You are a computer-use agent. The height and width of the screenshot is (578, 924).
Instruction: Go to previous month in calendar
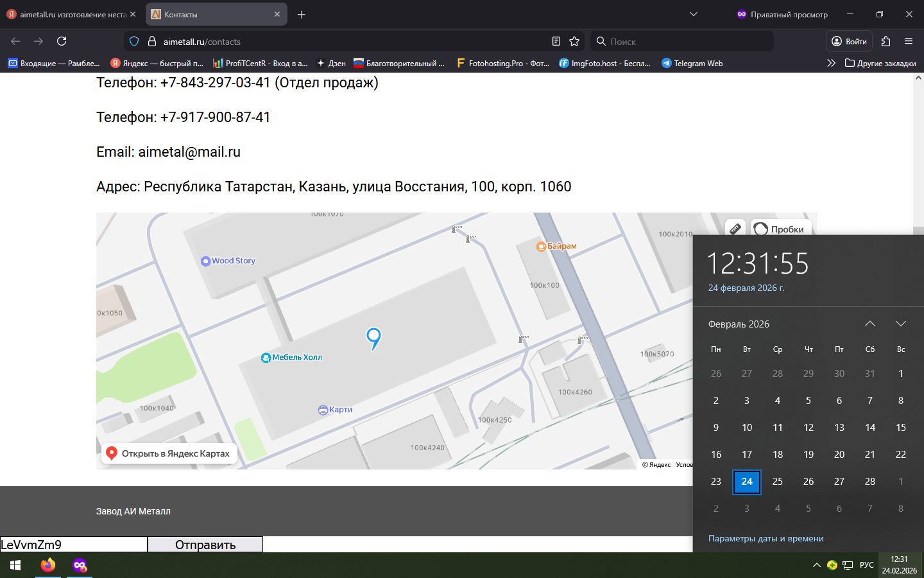869,324
